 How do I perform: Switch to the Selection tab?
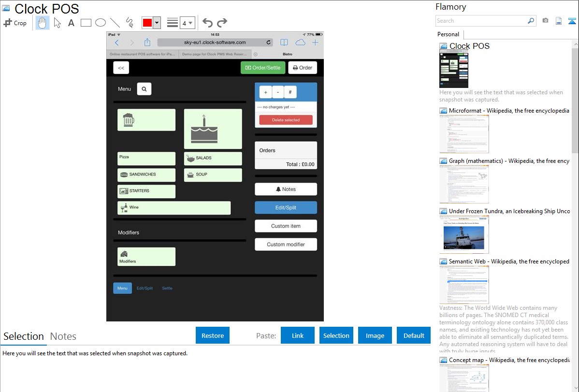coord(24,336)
